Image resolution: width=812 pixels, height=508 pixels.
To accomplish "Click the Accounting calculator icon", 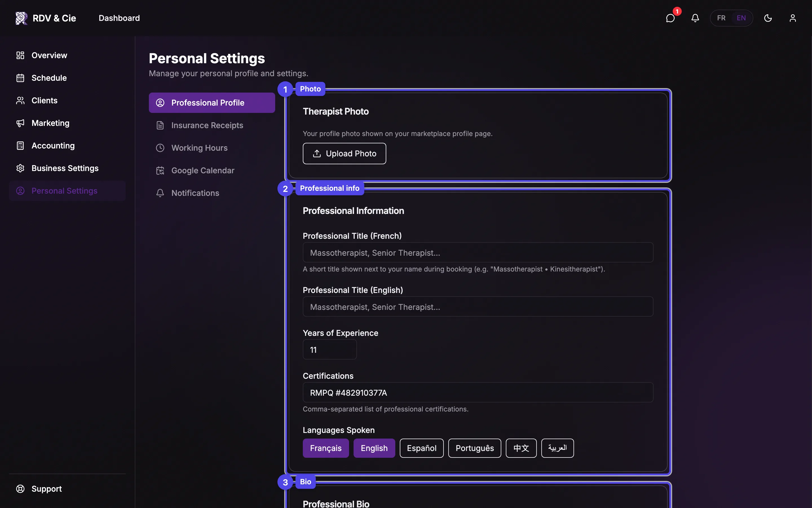I will [20, 145].
